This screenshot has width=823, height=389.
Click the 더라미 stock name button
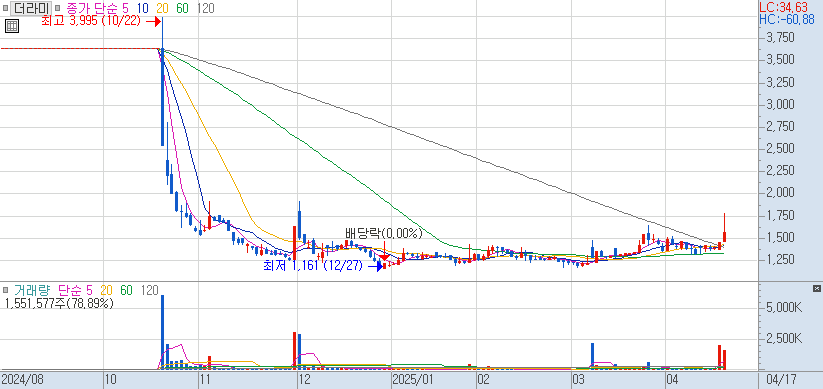[x=30, y=8]
